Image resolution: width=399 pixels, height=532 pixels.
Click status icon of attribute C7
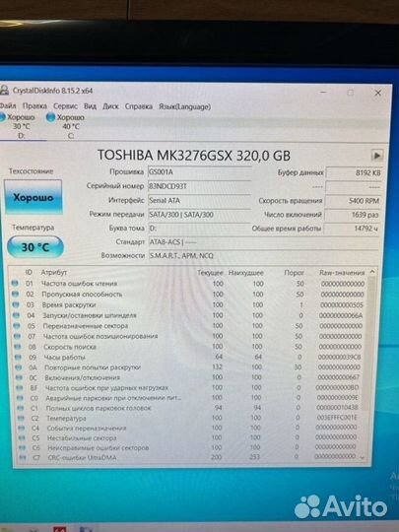[23, 458]
